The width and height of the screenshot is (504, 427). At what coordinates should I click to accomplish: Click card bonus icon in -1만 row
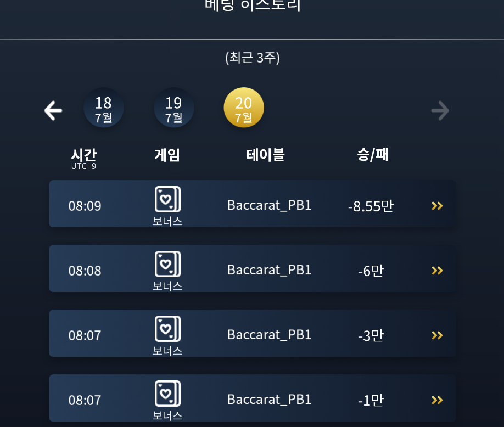pyautogui.click(x=168, y=394)
